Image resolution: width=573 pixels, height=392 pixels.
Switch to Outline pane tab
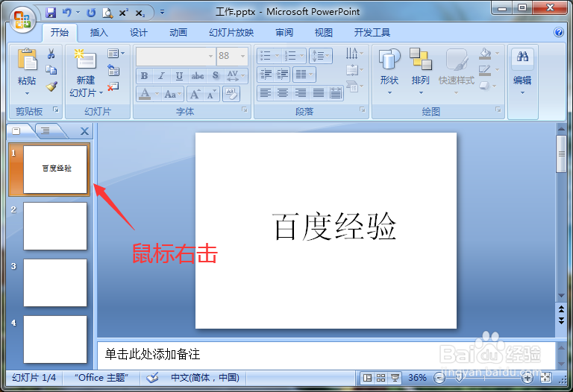[46, 130]
